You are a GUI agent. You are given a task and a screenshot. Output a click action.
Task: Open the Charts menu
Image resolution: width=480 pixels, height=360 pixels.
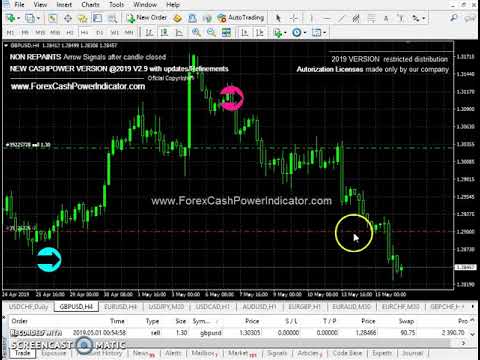click(x=90, y=5)
